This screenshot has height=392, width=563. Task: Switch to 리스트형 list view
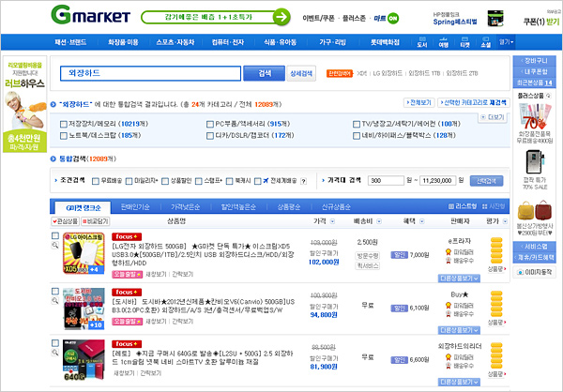tap(463, 206)
